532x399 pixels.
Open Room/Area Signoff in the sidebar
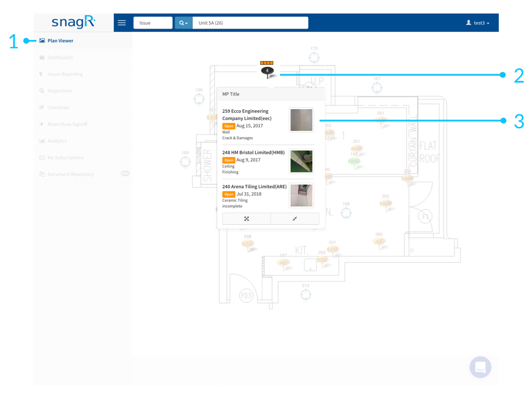83,124
